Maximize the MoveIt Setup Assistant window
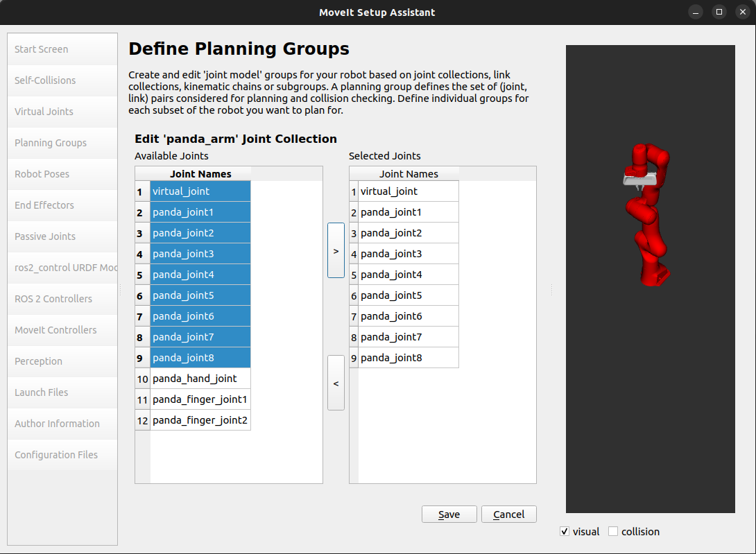 [x=719, y=12]
